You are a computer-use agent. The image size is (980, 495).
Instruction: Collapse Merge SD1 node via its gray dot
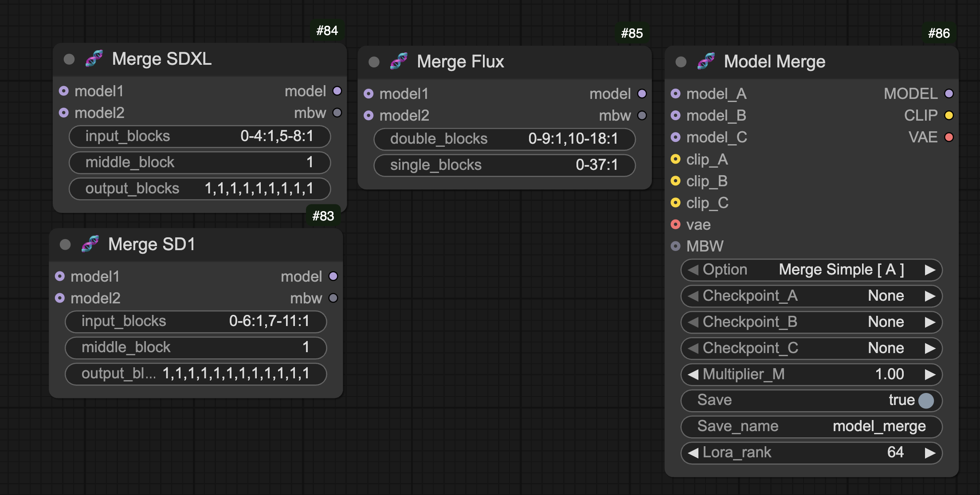65,244
